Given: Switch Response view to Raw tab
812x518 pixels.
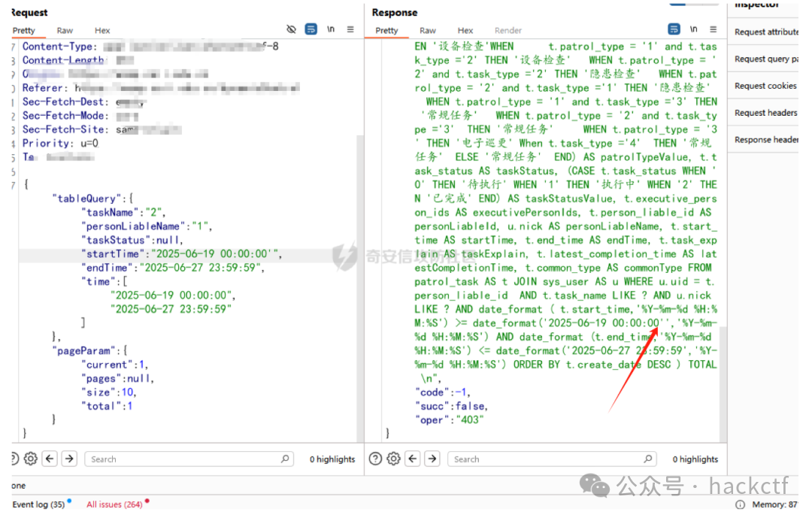Looking at the screenshot, I should click(x=428, y=30).
